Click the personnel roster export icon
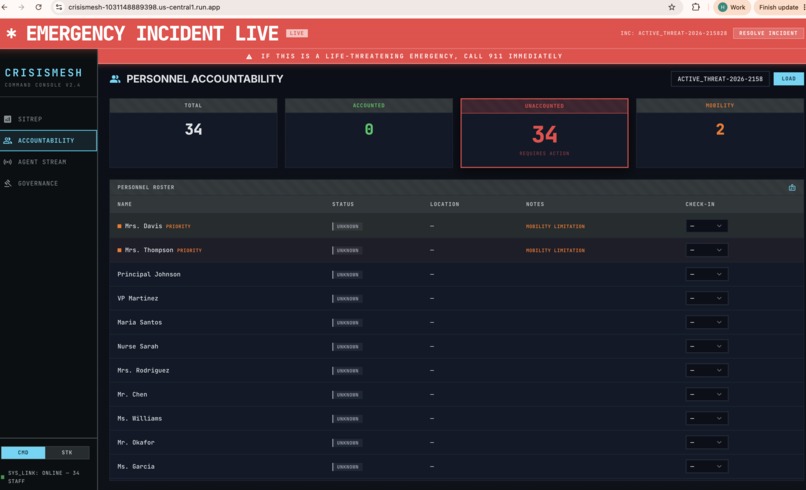Image resolution: width=806 pixels, height=490 pixels. click(792, 188)
